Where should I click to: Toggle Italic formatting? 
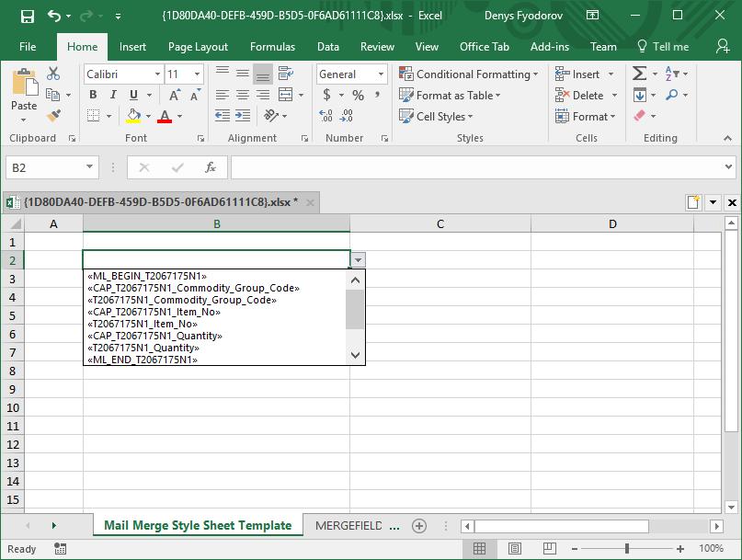click(114, 95)
